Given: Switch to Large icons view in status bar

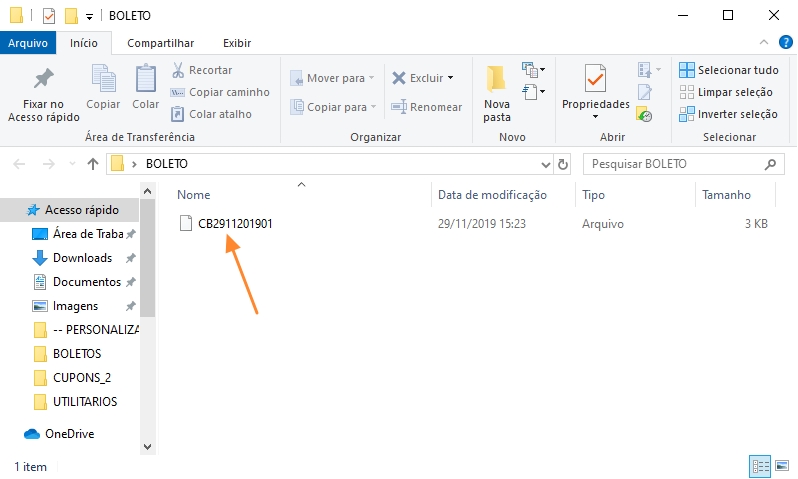Looking at the screenshot, I should point(782,466).
